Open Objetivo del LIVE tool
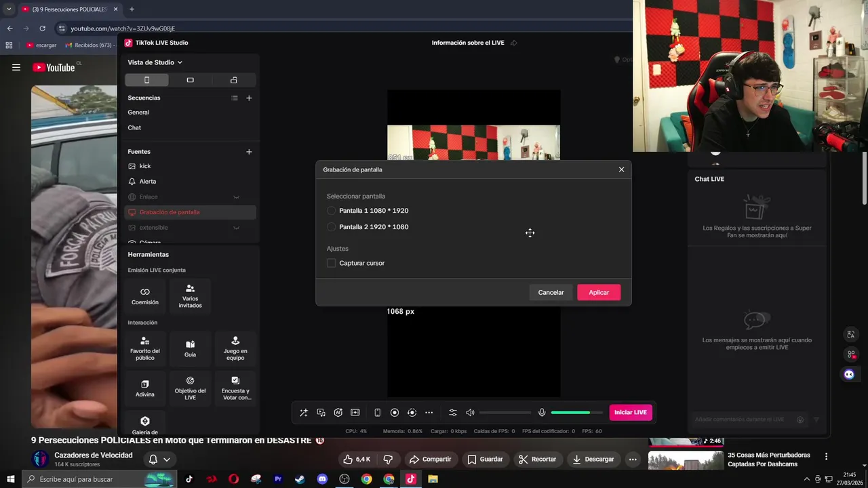868x488 pixels. click(x=190, y=388)
